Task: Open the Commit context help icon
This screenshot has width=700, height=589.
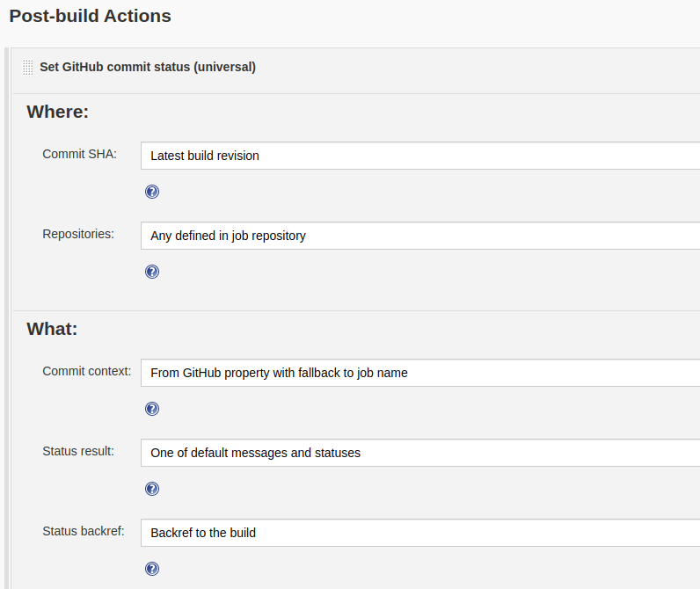Action: 152,409
